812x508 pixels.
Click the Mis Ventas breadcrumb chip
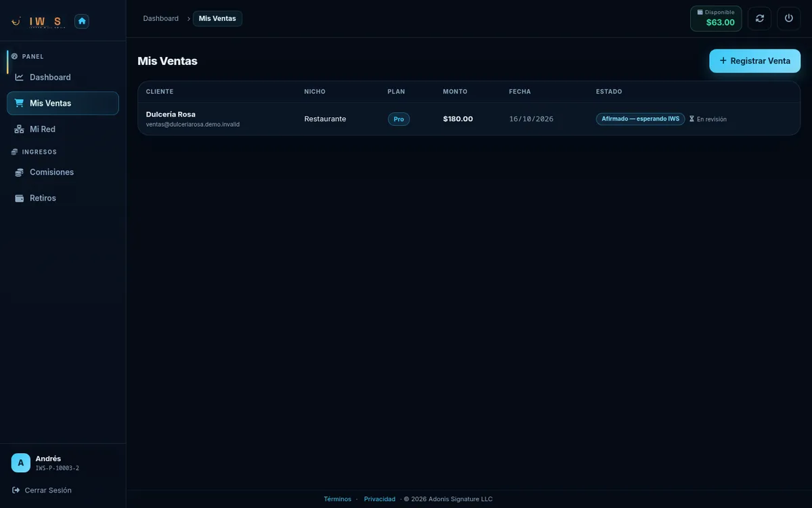[x=217, y=18]
